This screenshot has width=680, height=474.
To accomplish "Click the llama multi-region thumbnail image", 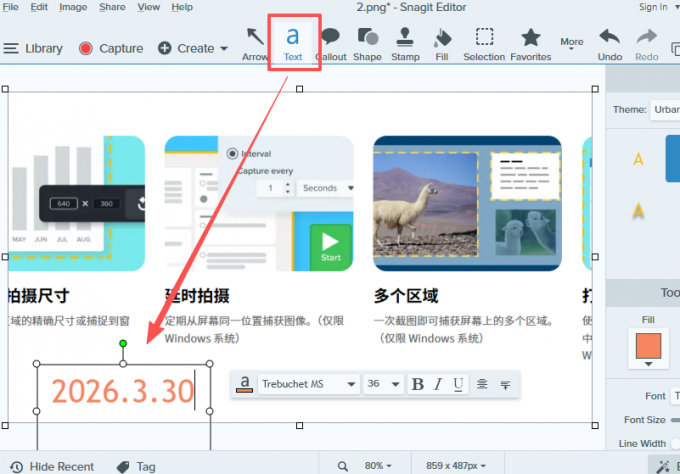I will tap(465, 204).
